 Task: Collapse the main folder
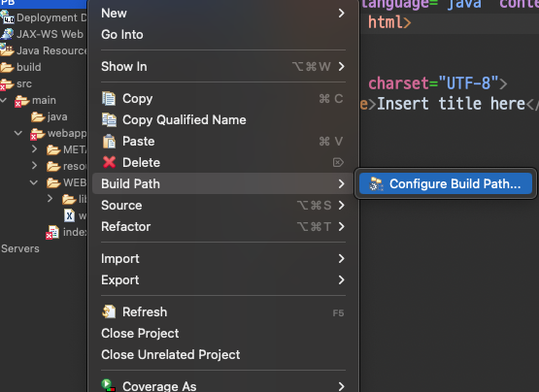pyautogui.click(x=4, y=100)
